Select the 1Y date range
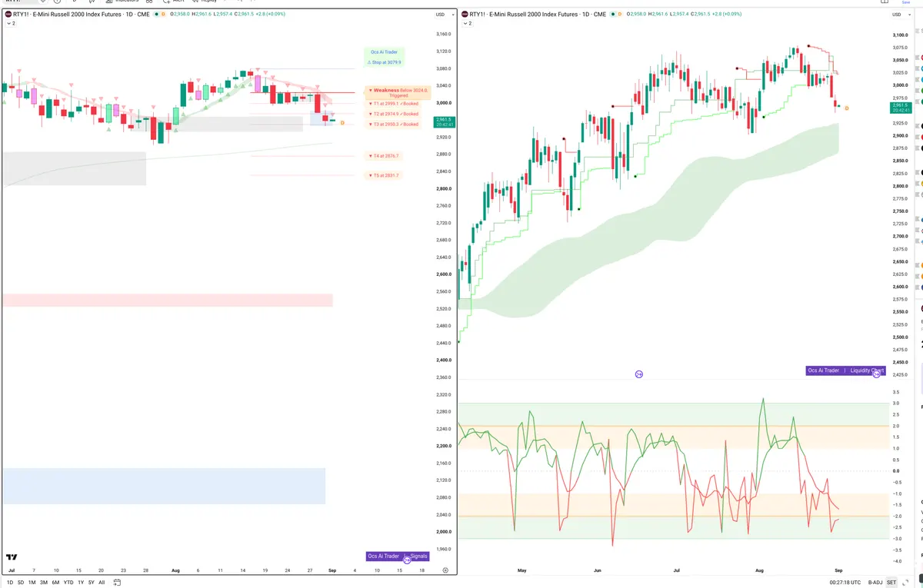 pyautogui.click(x=81, y=583)
